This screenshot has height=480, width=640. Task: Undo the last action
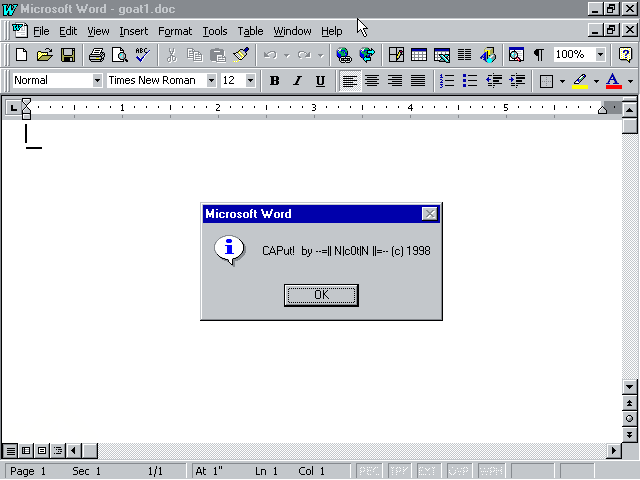pos(270,55)
